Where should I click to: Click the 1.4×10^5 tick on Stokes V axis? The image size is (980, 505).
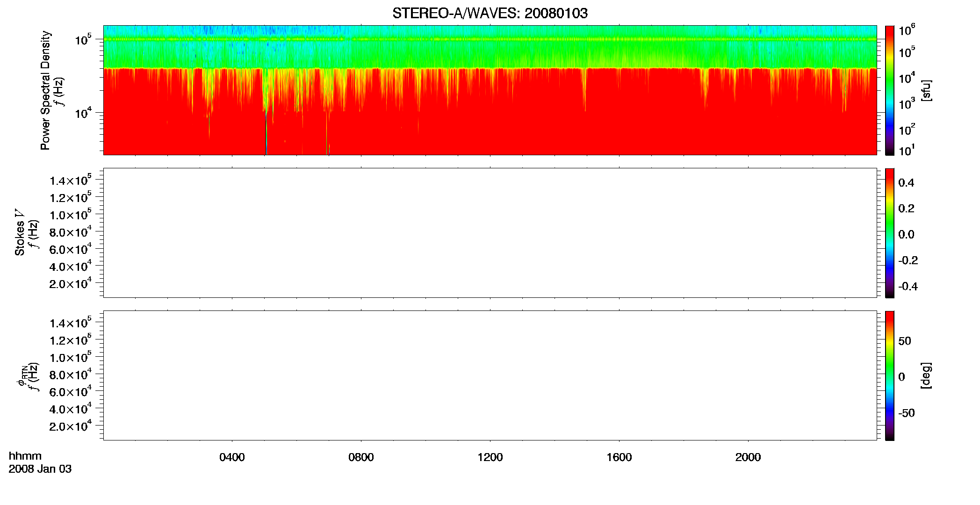(71, 180)
